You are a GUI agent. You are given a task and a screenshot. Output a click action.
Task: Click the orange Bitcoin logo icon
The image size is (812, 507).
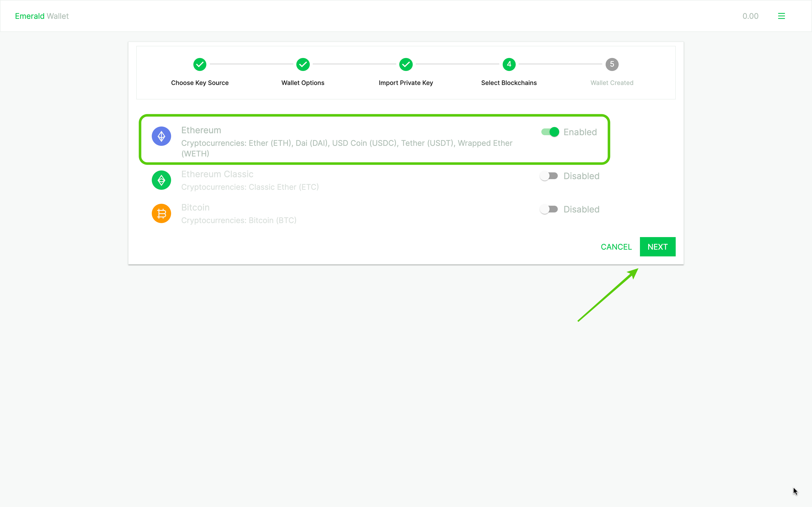point(161,213)
